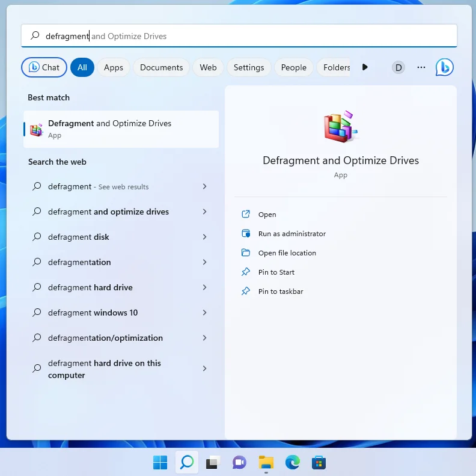Click Open file location

(287, 253)
